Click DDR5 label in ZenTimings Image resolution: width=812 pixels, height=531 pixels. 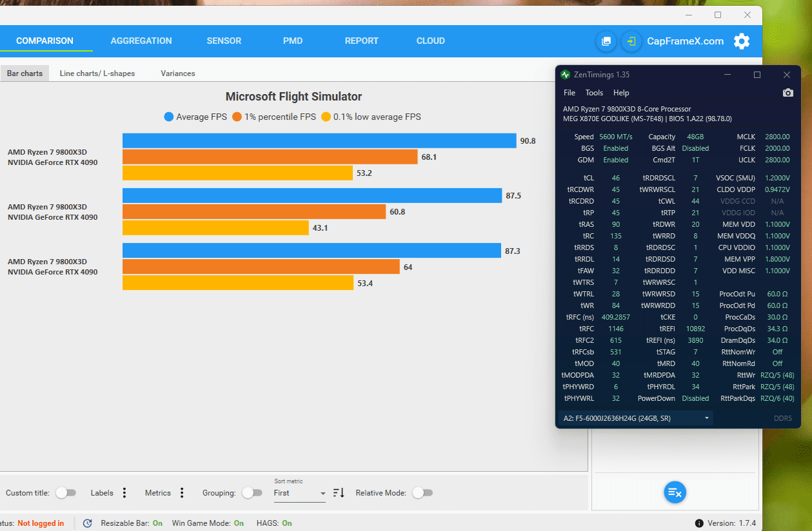[x=782, y=419]
